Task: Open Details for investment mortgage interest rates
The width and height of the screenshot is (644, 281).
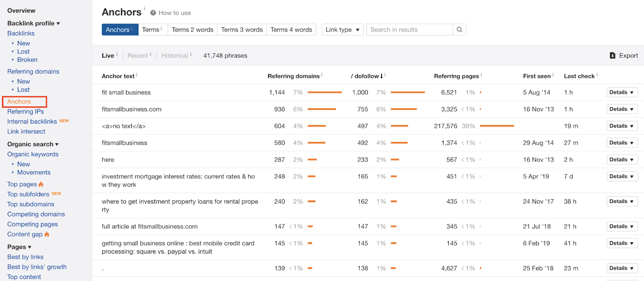Action: 622,176
